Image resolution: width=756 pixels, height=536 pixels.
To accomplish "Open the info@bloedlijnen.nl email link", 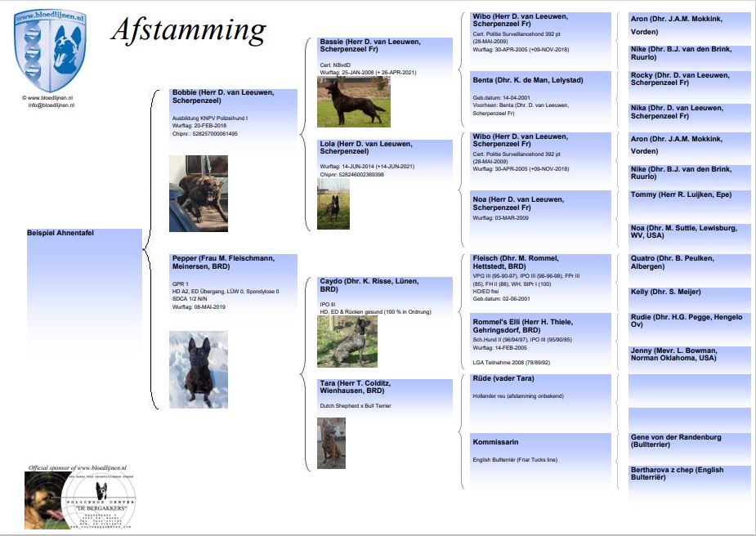I will click(x=51, y=105).
